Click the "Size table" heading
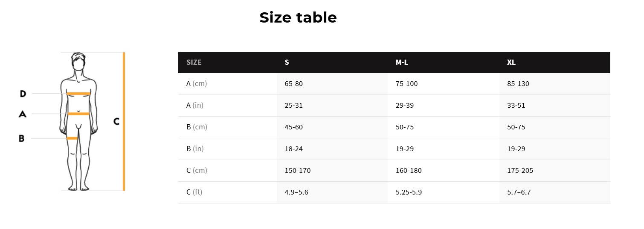644x229 pixels. tap(298, 17)
